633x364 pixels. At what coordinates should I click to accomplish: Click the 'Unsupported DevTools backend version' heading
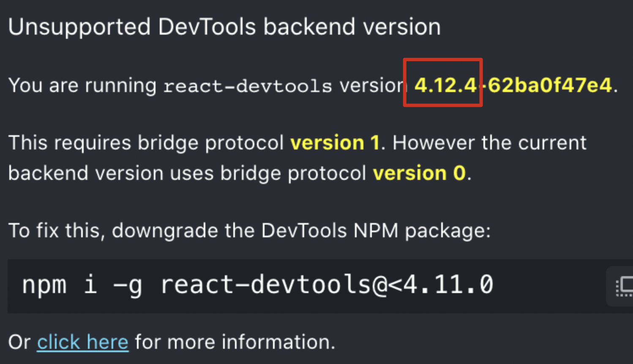(x=224, y=26)
